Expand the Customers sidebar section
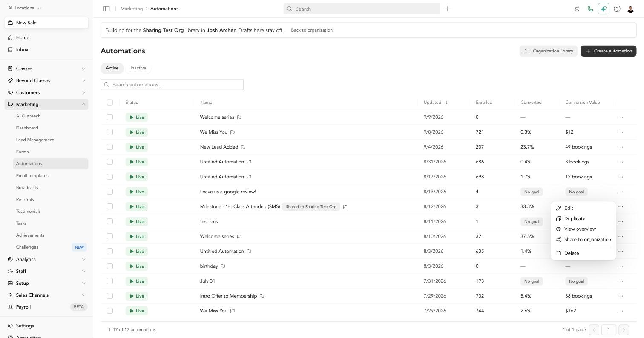Viewport: 644px width, 338px height. (46, 92)
